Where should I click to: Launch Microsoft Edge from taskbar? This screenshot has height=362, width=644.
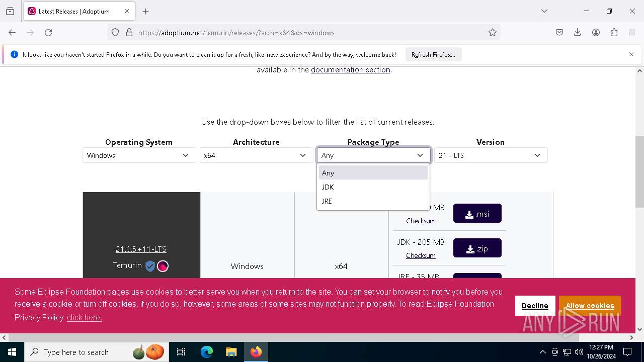[207, 352]
